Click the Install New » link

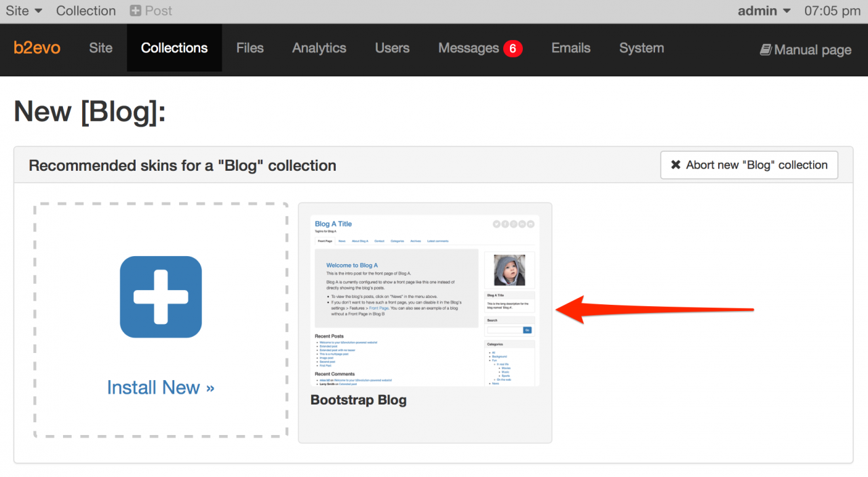pos(161,388)
